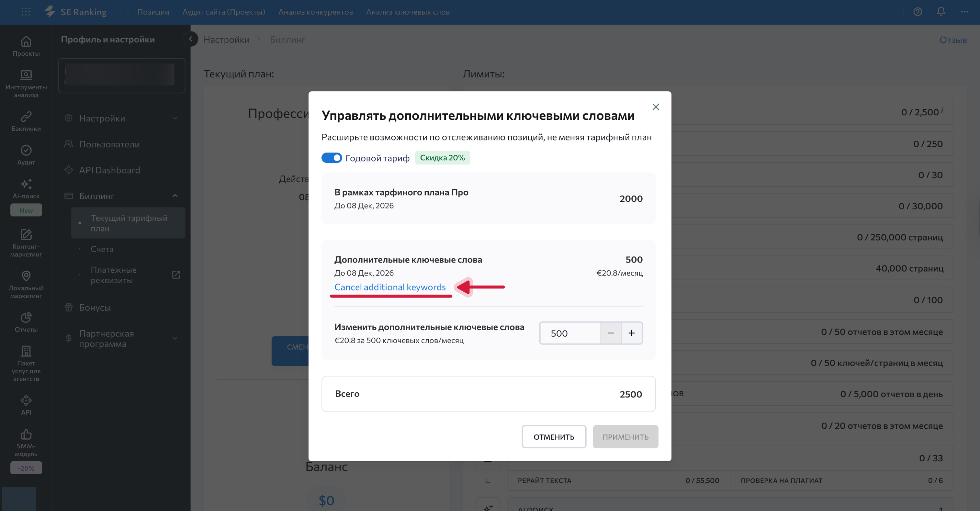Switch to Анализ конкурентов
The image size is (980, 511).
pos(315,12)
